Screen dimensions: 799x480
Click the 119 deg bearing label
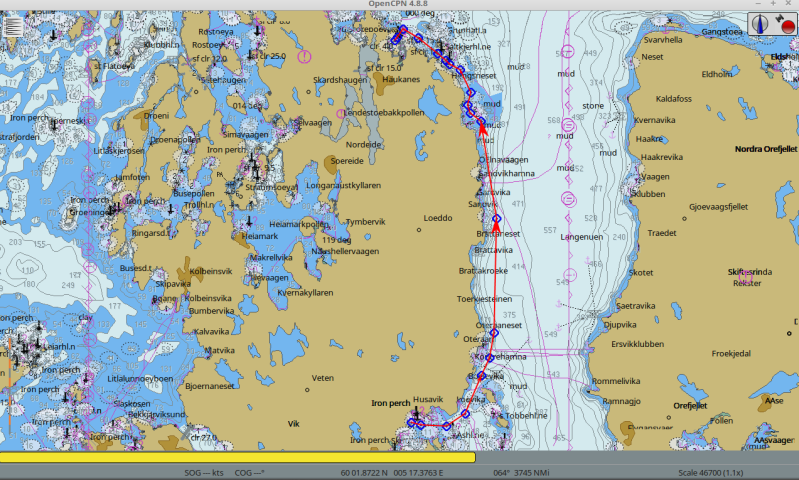click(x=339, y=240)
